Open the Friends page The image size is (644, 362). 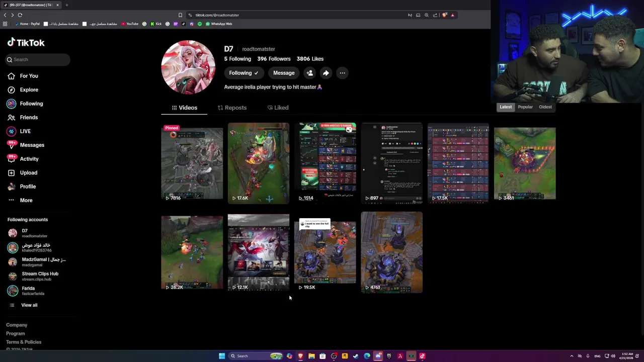(x=23, y=117)
